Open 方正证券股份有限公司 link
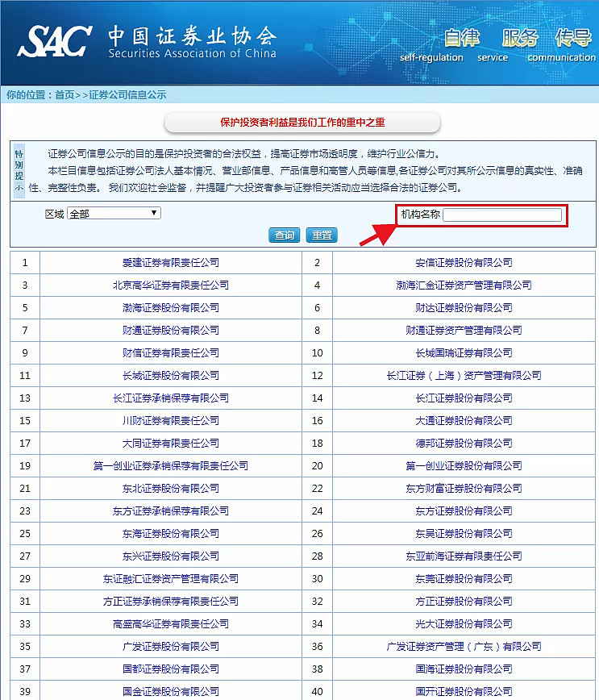This screenshot has height=700, width=599. [464, 602]
